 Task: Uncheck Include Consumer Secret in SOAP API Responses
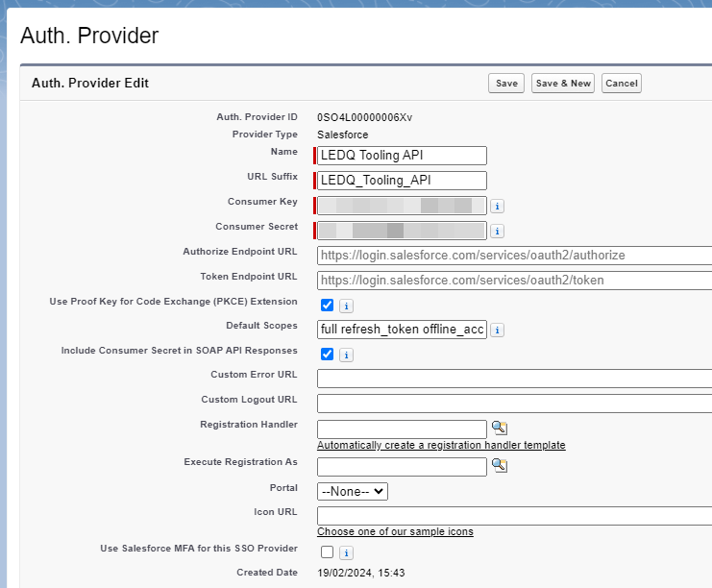click(327, 355)
